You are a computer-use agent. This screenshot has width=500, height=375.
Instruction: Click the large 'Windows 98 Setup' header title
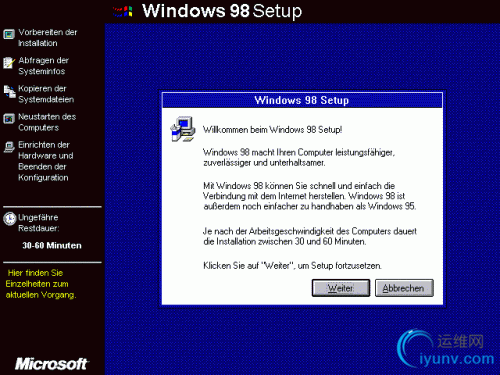coord(222,11)
